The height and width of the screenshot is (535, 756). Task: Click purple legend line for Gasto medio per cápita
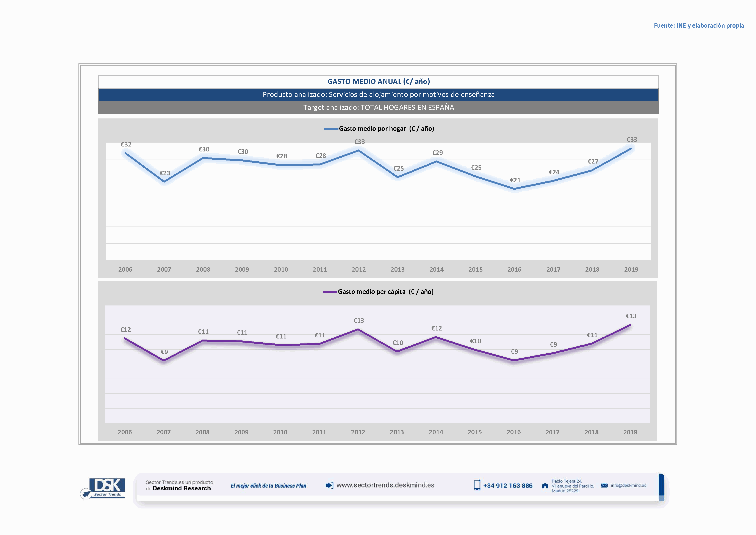330,292
